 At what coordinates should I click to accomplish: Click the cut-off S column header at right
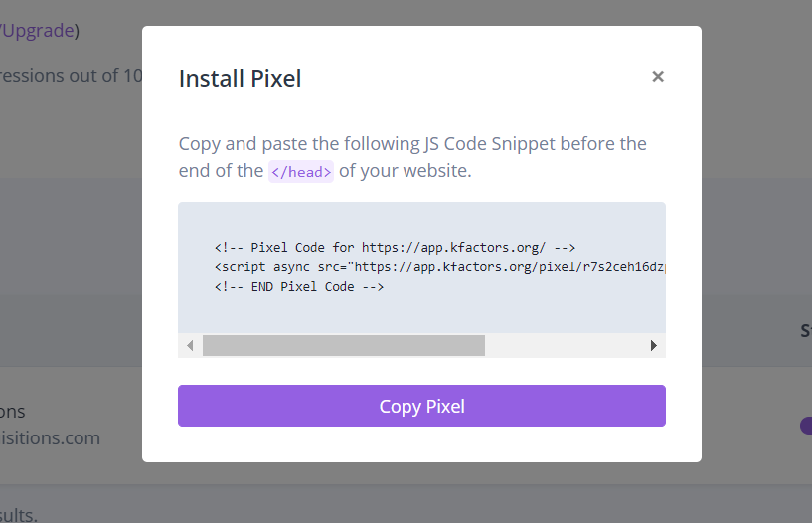coord(806,330)
